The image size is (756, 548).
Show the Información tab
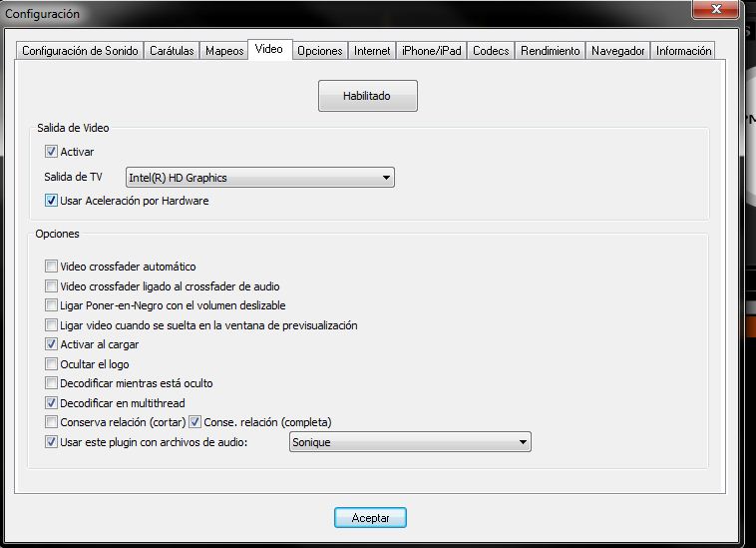[683, 51]
